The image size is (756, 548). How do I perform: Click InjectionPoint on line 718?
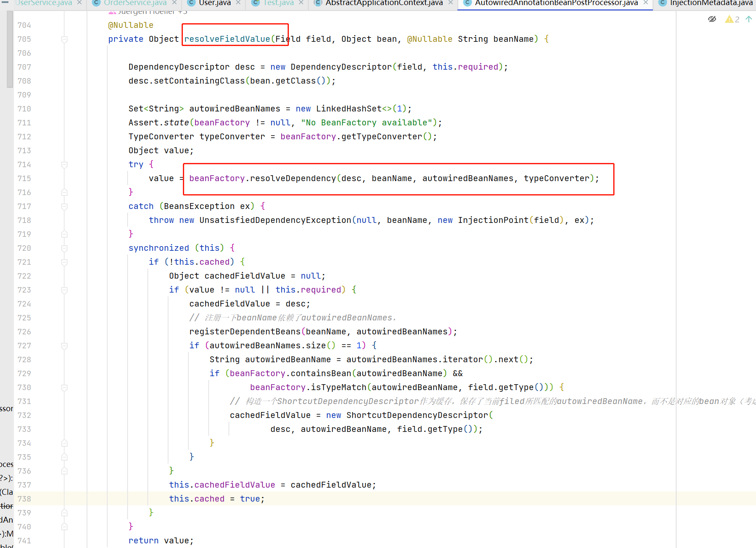(493, 220)
